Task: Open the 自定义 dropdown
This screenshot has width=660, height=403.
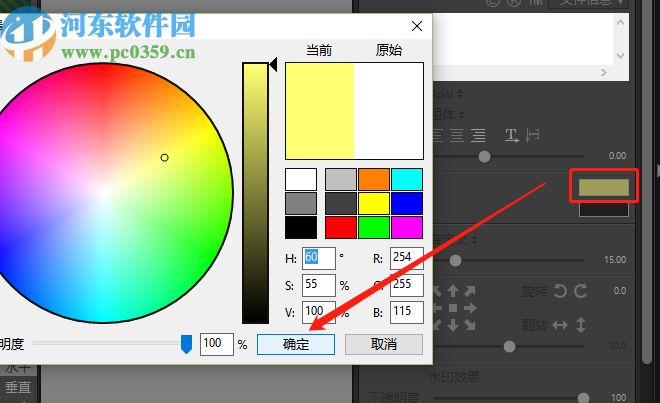Action: [x=455, y=240]
